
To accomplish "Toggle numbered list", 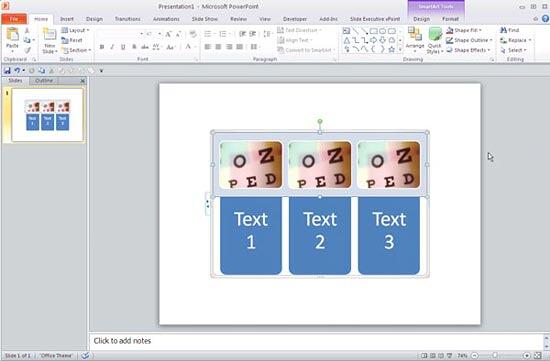I will pyautogui.click(x=222, y=34).
